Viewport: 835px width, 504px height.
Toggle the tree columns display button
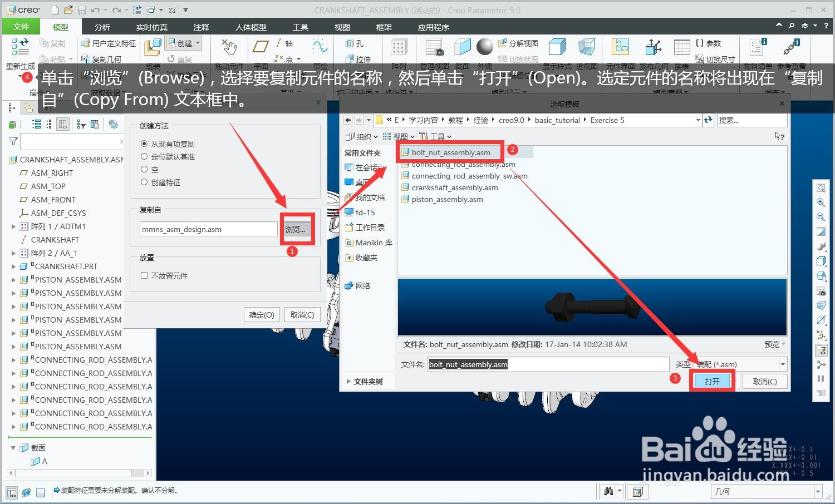click(x=63, y=124)
